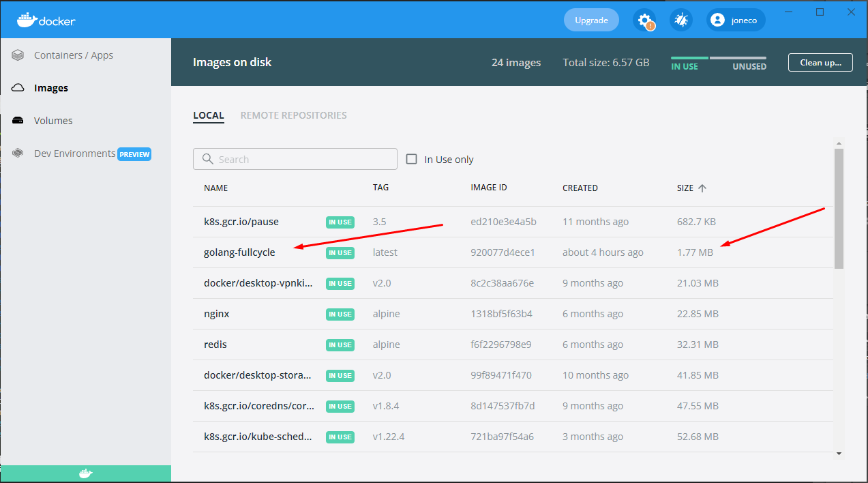
Task: Click the Images cloud icon in sidebar
Action: click(x=18, y=88)
